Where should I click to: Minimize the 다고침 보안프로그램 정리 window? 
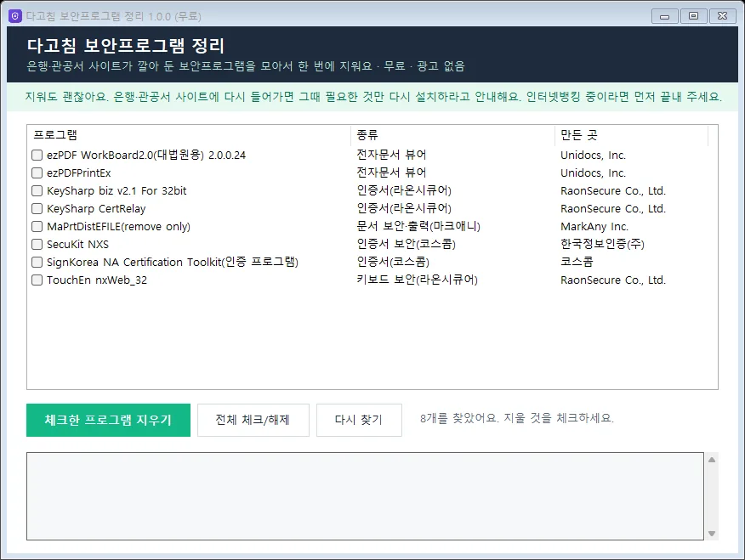[665, 16]
